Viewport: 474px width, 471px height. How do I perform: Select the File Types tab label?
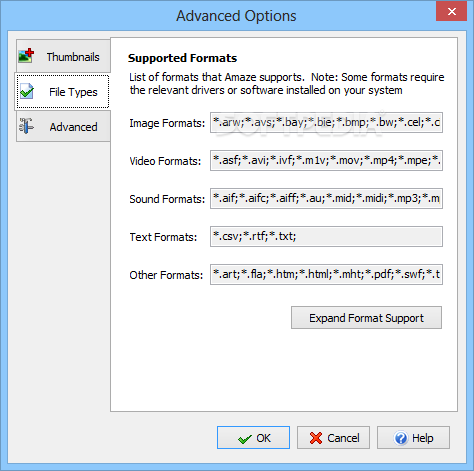(73, 92)
